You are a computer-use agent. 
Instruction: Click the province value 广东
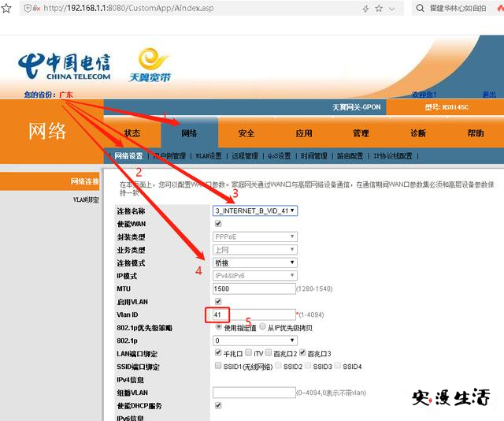[x=66, y=95]
